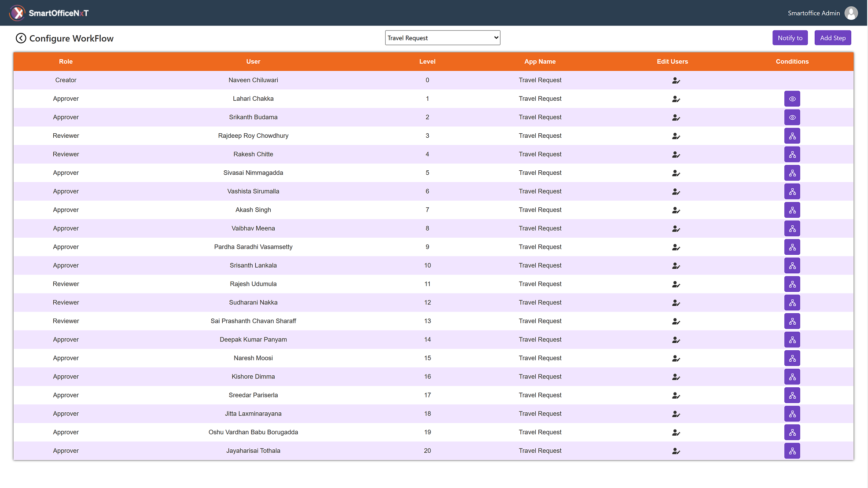Click the Role column header
This screenshot has width=868, height=488.
66,62
